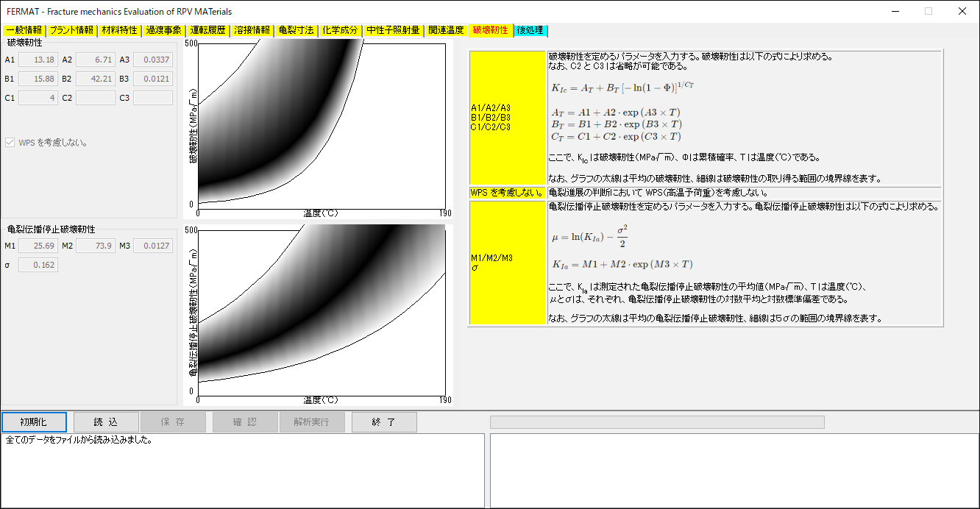Click the yellow A1/A2/A3 description cell
The height and width of the screenshot is (509, 980).
click(508, 118)
